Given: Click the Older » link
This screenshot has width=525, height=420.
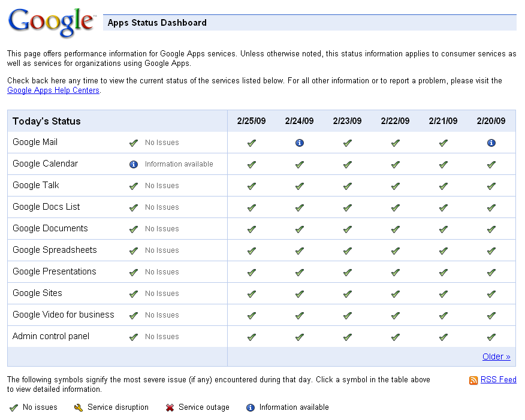Looking at the screenshot, I should 496,356.
